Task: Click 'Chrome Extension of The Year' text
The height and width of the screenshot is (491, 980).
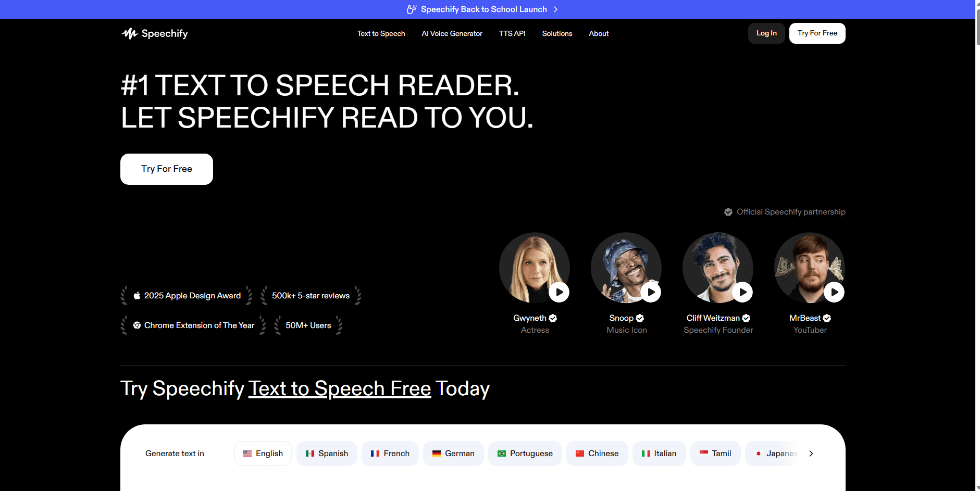Action: click(x=199, y=325)
